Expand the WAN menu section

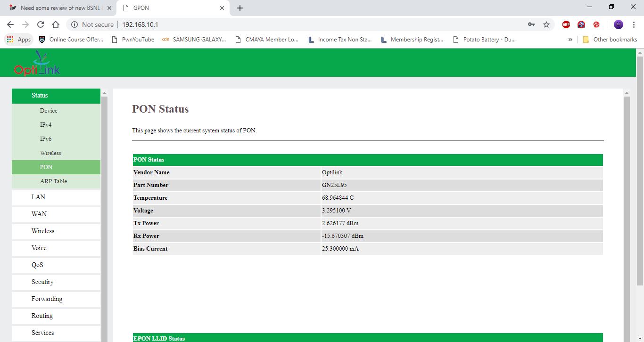[56, 214]
